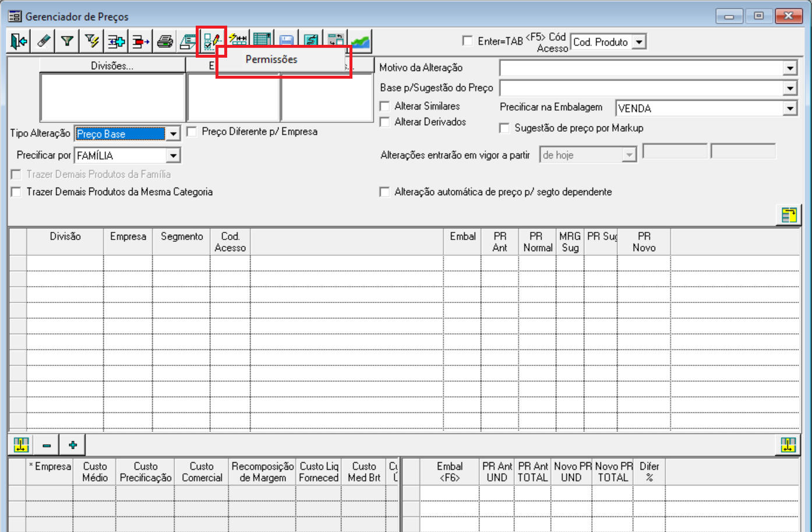This screenshot has width=812, height=532.
Task: Expand the Motivo da Alteração dropdown
Action: (x=790, y=68)
